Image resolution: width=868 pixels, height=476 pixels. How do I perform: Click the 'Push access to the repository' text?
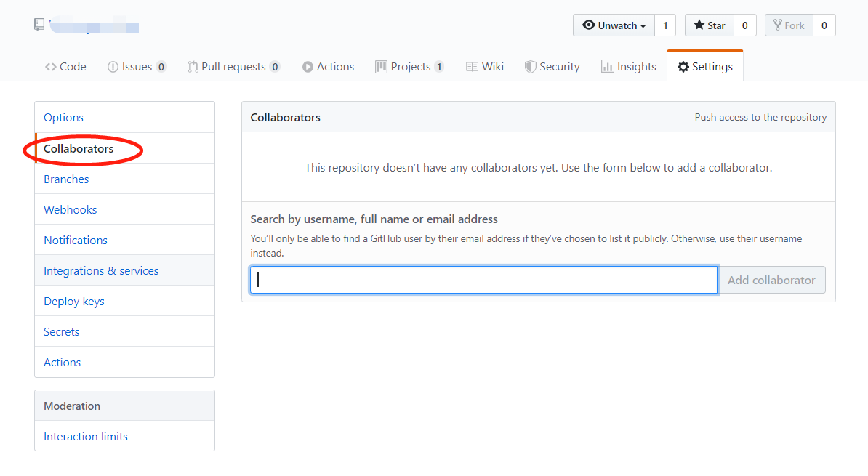coord(760,117)
